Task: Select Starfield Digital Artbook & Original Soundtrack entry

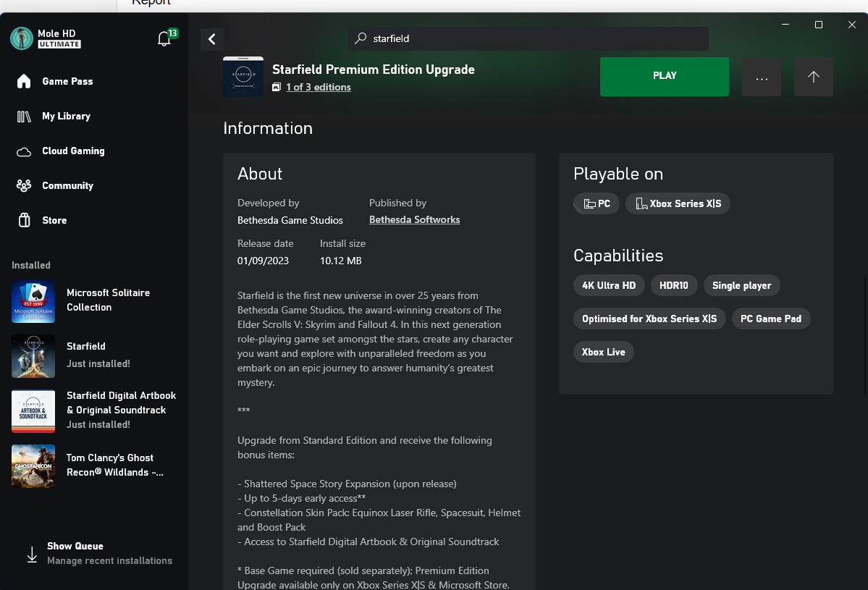Action: 94,411
